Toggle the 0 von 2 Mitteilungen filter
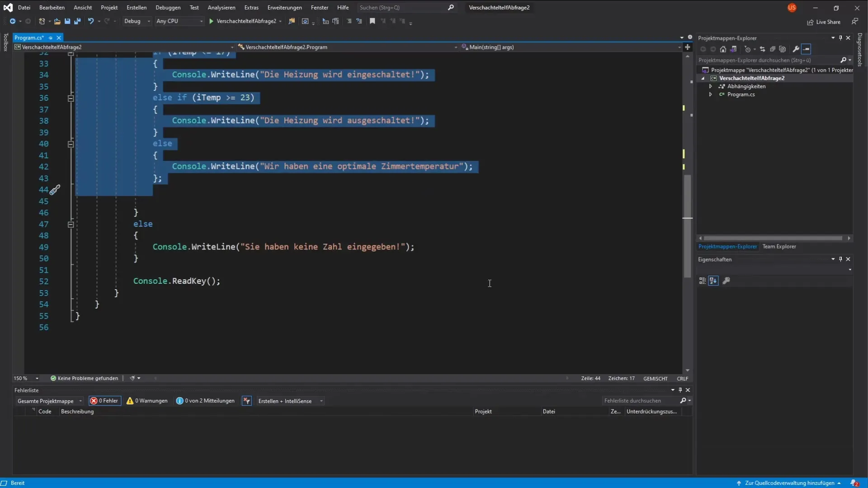The width and height of the screenshot is (868, 488). click(x=205, y=401)
